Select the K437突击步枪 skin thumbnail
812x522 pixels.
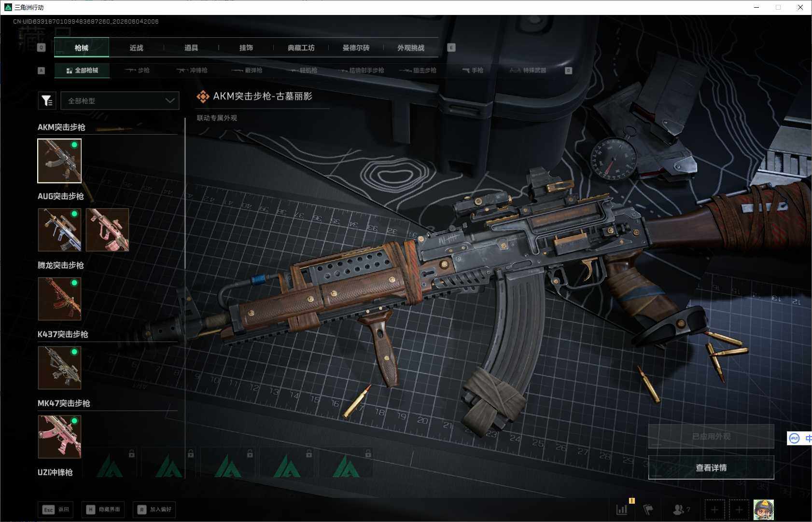[x=59, y=368]
